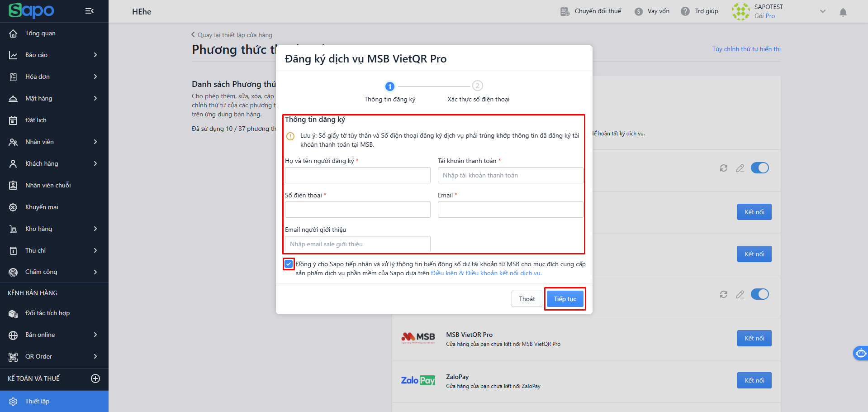This screenshot has width=868, height=412.
Task: Click the Tiếp tục button
Action: [565, 299]
